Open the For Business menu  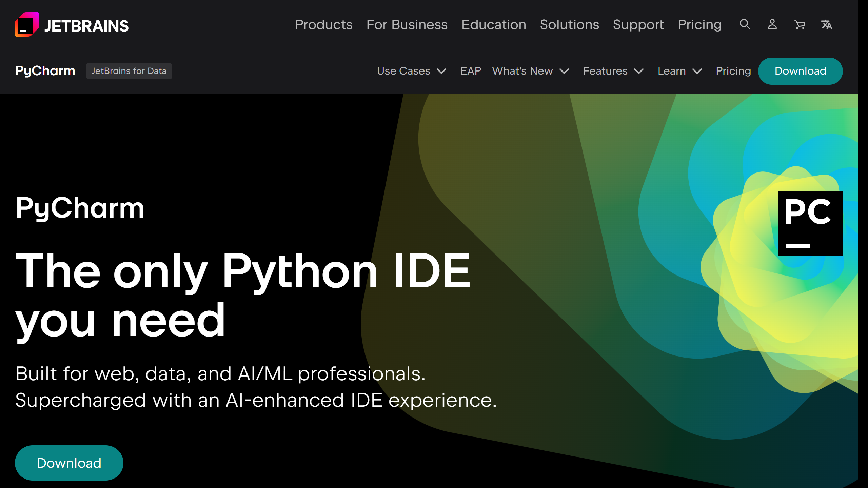point(407,24)
